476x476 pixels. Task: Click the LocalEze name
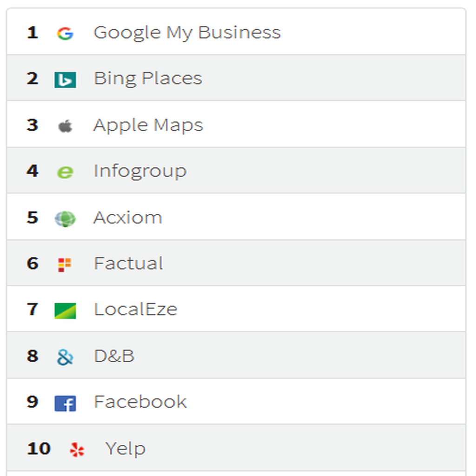[x=135, y=309]
